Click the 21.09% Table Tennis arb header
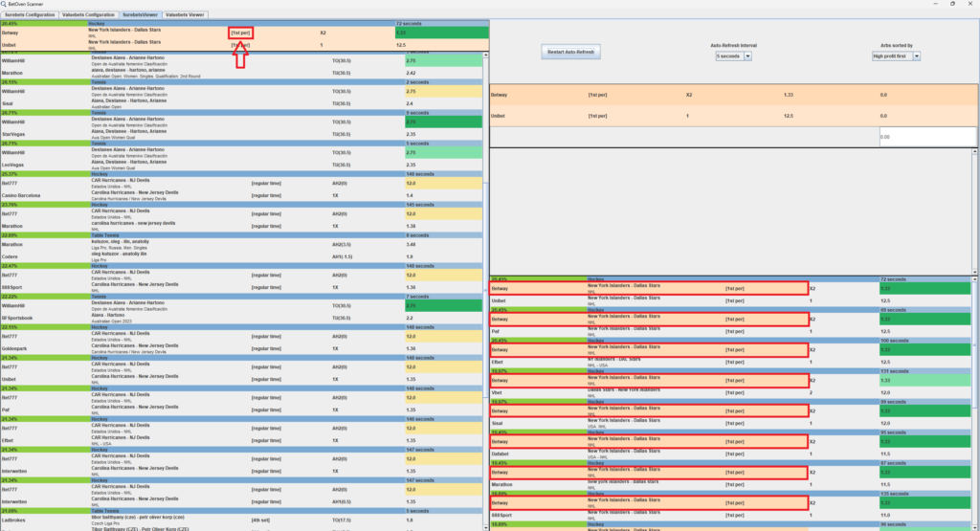 click(x=241, y=511)
